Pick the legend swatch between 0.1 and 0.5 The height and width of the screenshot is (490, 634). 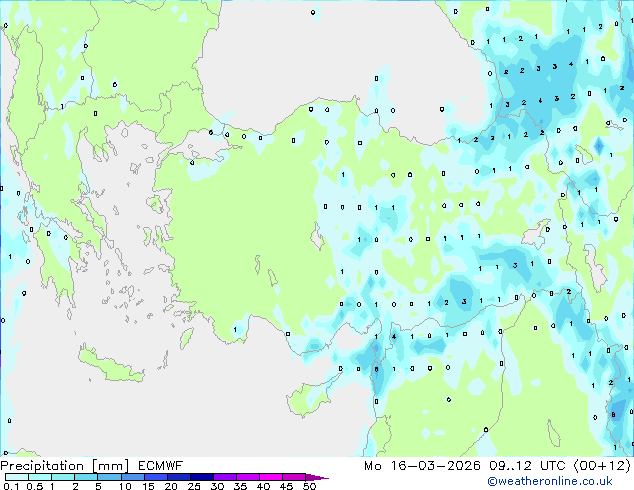[x=17, y=477]
